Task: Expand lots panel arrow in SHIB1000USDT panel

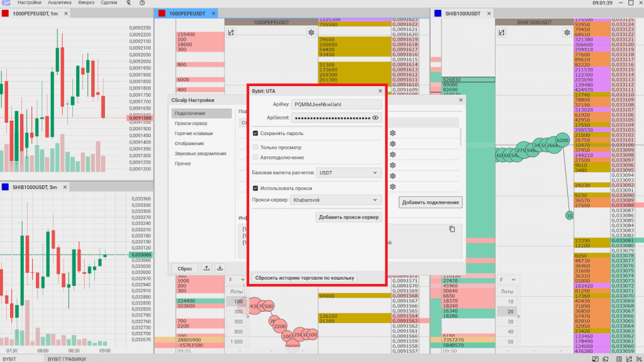Action: tap(519, 317)
